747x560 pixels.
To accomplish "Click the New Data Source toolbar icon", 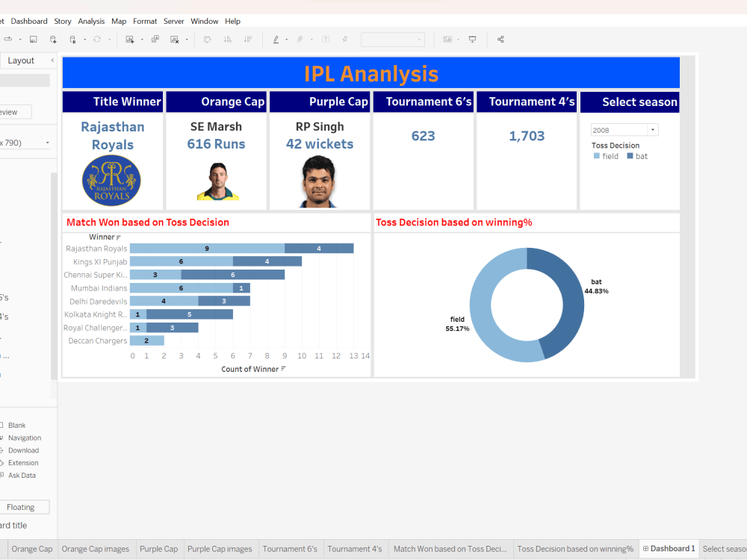I will pyautogui.click(x=52, y=39).
